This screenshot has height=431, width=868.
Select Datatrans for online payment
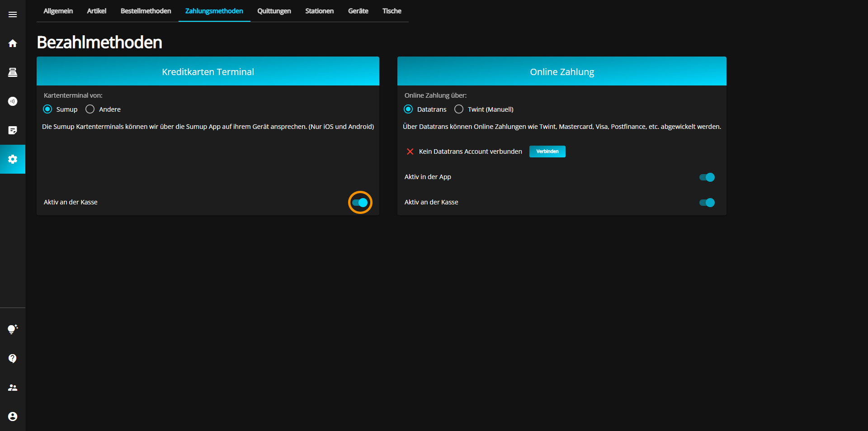408,109
